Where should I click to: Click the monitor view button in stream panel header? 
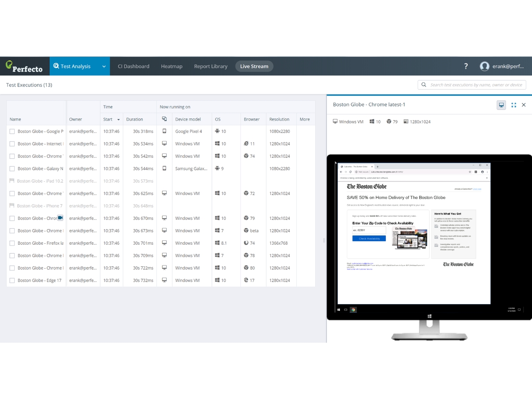(x=501, y=105)
